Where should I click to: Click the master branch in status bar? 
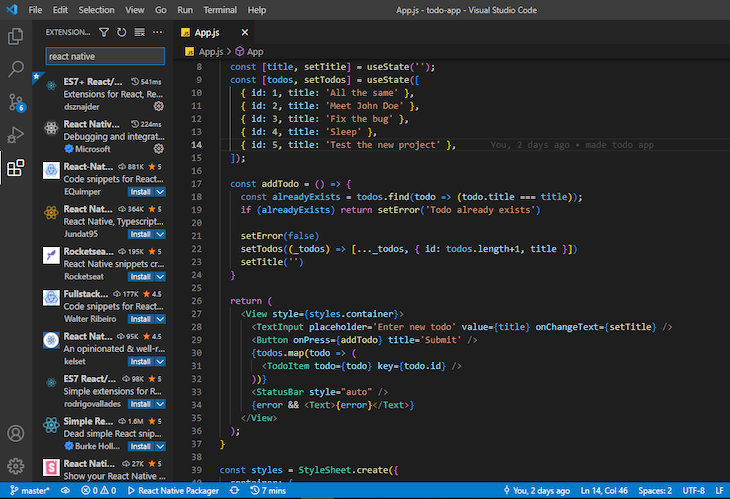click(x=30, y=491)
